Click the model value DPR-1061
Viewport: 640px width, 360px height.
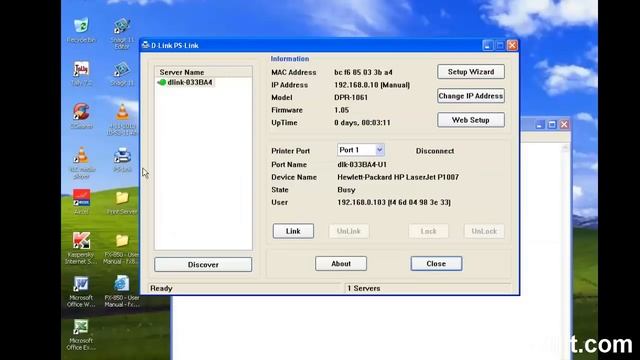[x=351, y=98]
